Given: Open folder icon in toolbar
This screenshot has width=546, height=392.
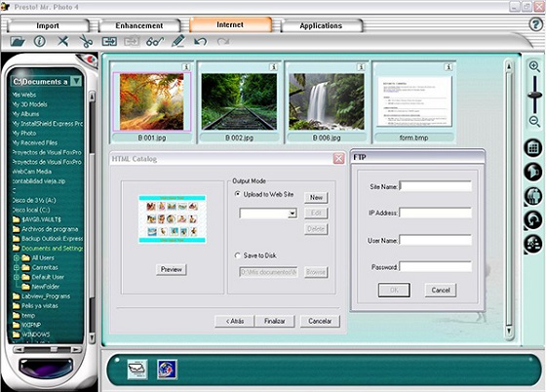Looking at the screenshot, I should [x=18, y=42].
